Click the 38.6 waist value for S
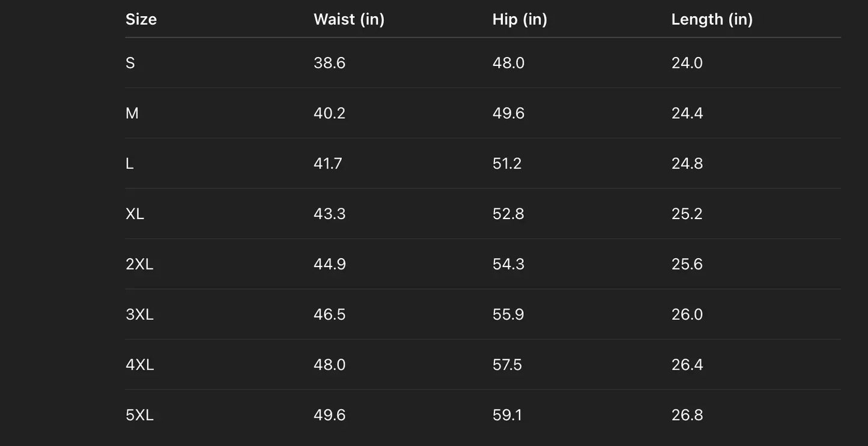This screenshot has width=868, height=446. point(330,63)
